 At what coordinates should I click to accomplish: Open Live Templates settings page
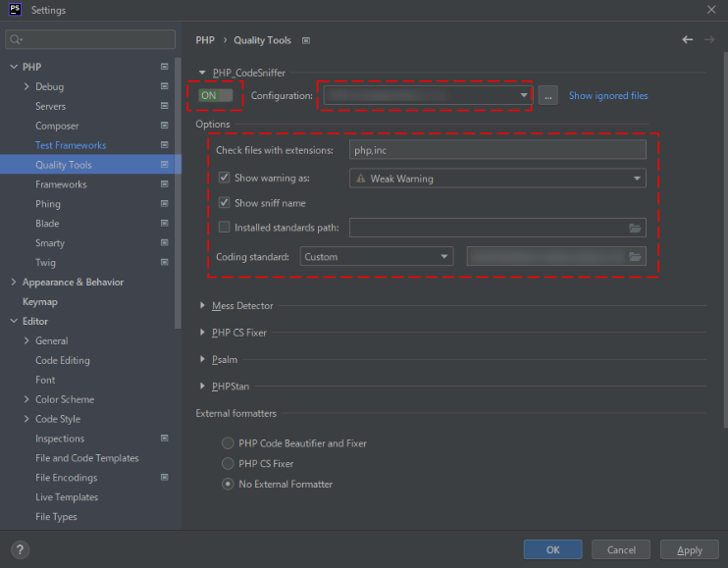pos(67,497)
